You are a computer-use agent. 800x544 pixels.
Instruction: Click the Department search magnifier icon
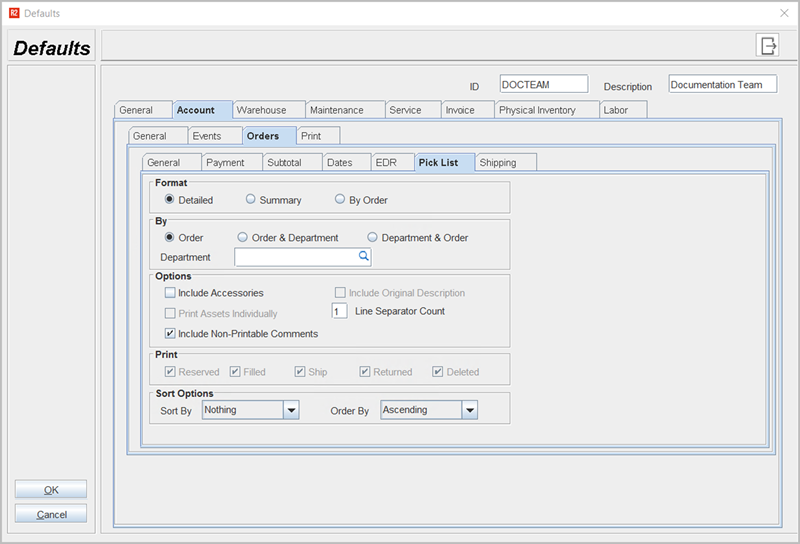pos(364,257)
